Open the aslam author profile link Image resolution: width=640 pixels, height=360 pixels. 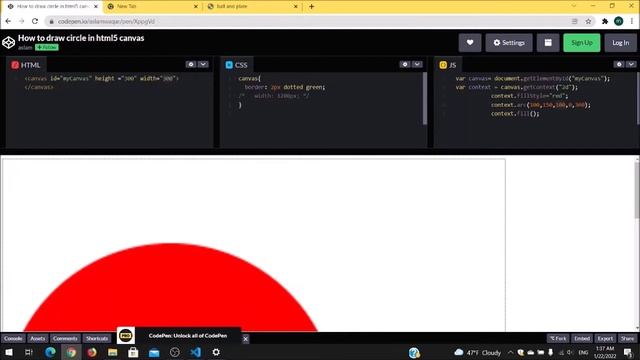pos(25,47)
